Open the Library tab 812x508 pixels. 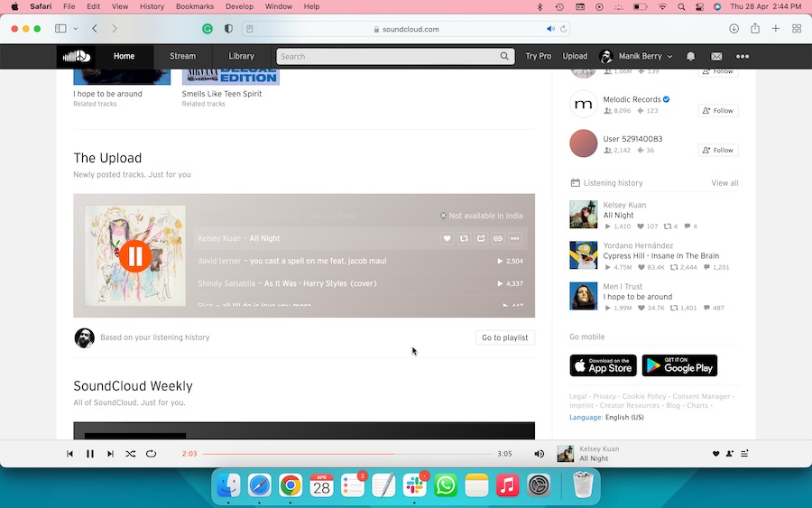[x=241, y=57]
